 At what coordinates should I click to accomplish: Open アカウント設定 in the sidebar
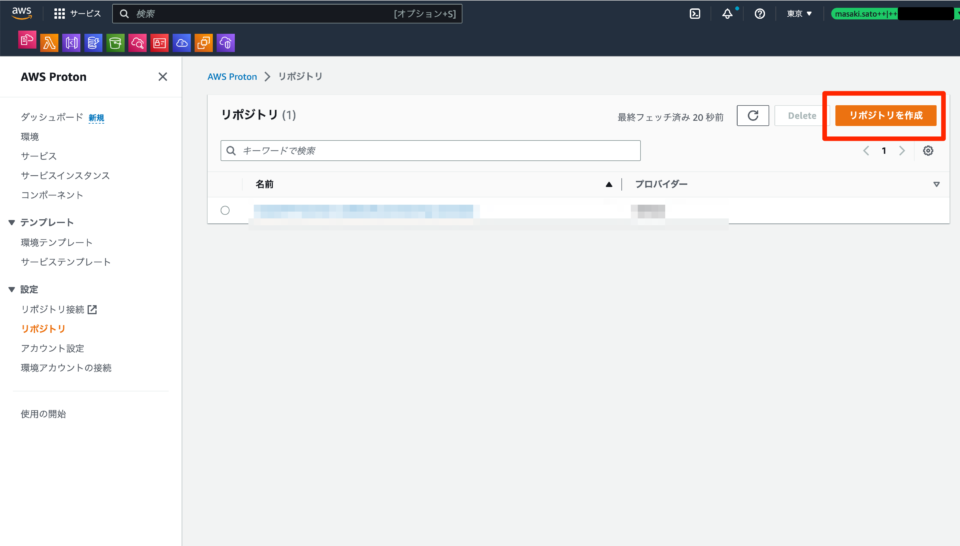pos(53,348)
